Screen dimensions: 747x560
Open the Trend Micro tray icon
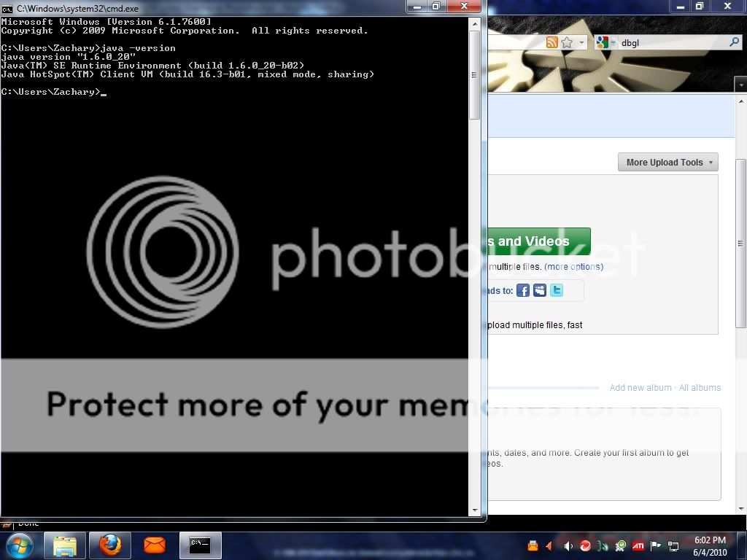(x=586, y=545)
